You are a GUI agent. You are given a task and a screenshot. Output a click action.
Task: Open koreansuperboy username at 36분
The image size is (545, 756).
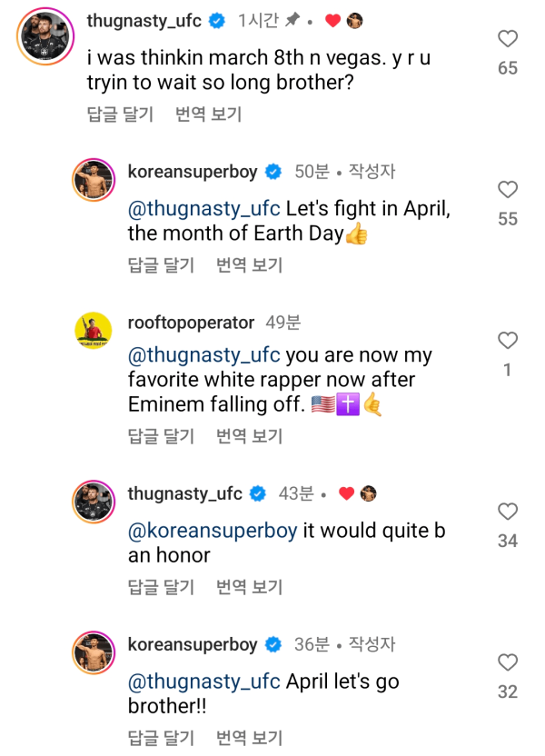tap(193, 644)
